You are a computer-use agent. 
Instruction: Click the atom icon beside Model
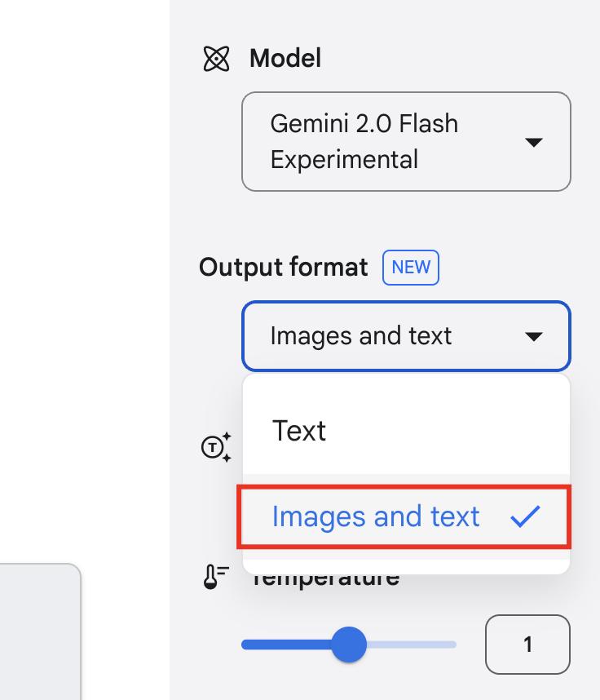point(216,59)
